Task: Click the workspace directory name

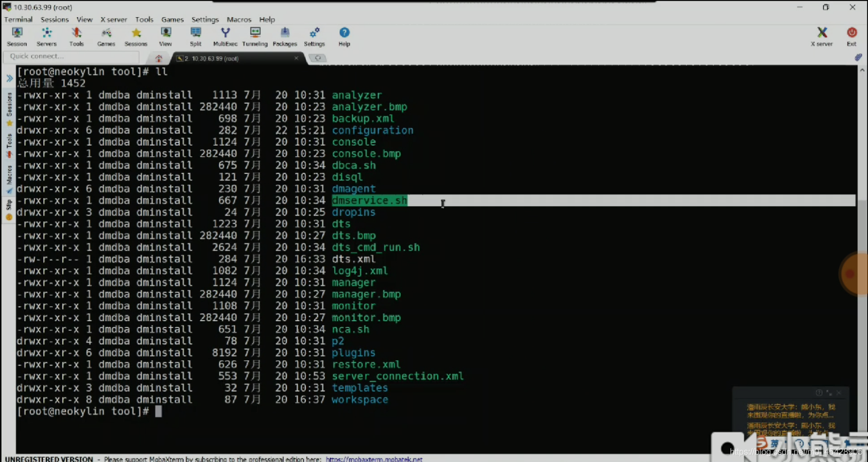Action: point(359,399)
